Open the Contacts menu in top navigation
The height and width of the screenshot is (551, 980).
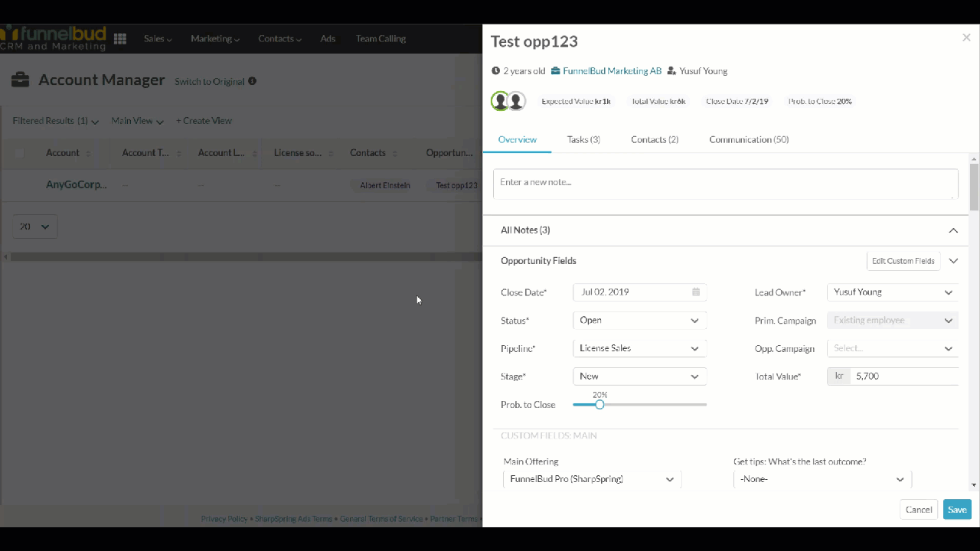(279, 38)
